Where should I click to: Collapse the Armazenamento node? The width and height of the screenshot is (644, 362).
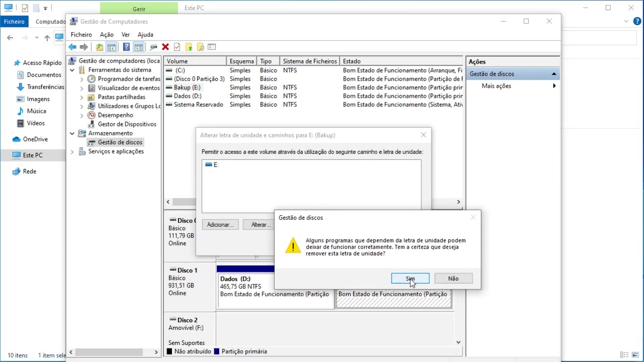pyautogui.click(x=72, y=133)
